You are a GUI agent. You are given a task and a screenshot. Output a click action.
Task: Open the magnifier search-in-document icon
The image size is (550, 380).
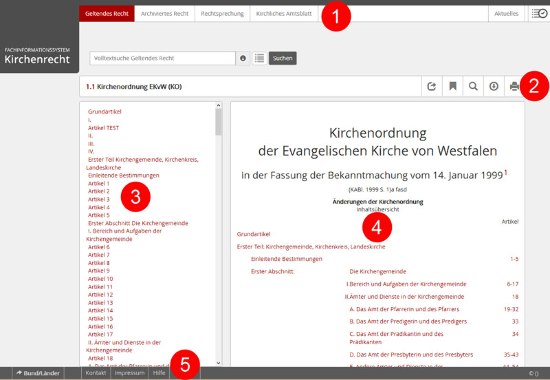coord(473,86)
